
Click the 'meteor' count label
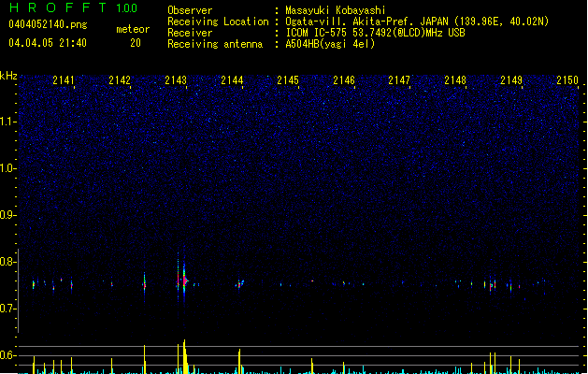point(133,29)
